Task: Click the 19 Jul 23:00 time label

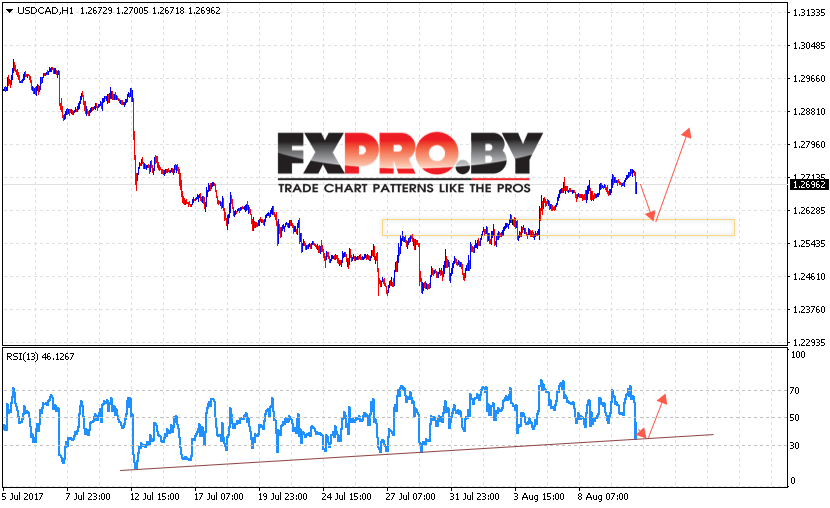Action: [283, 496]
